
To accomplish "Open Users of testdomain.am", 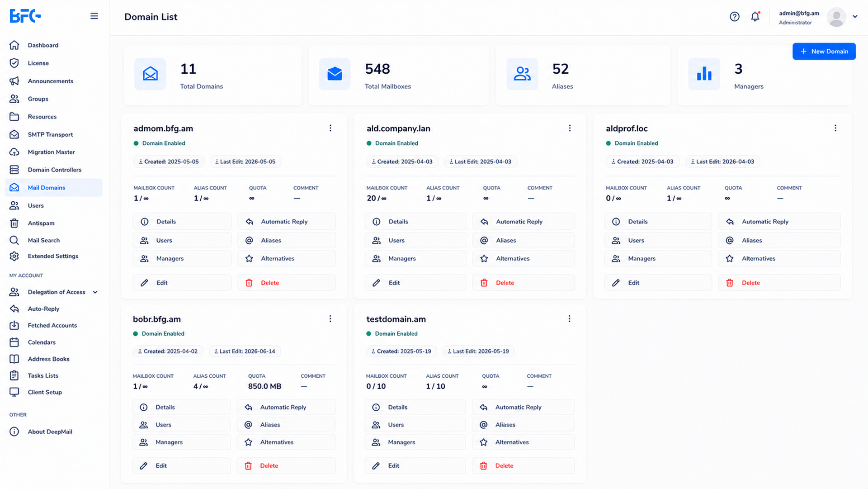I will click(x=415, y=425).
